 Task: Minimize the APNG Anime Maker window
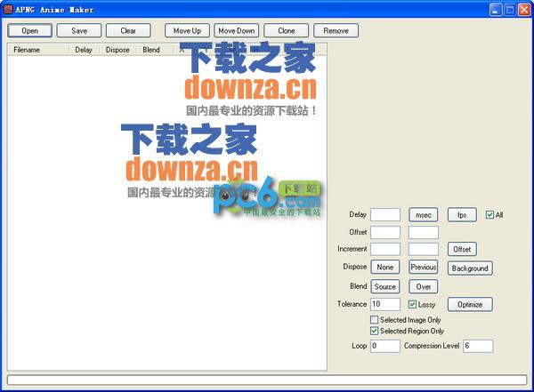point(496,10)
